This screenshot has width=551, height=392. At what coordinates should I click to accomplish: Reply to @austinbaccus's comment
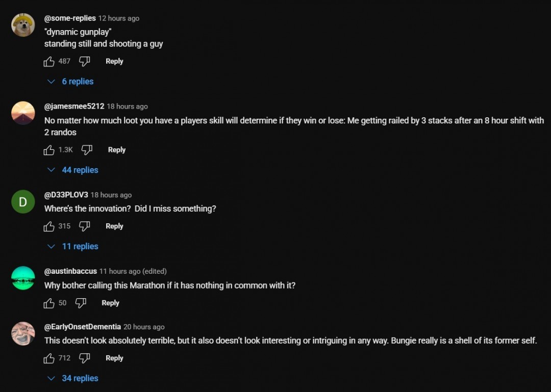110,303
